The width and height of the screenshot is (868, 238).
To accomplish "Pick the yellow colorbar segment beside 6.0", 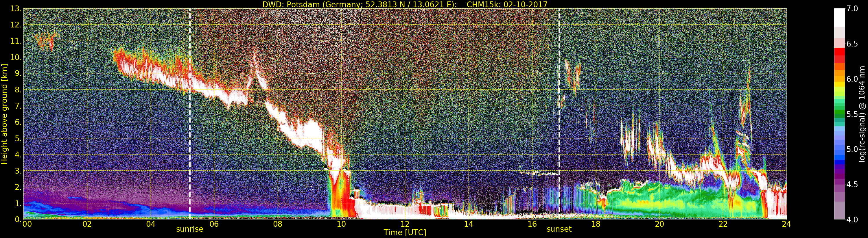I will 839,84.
